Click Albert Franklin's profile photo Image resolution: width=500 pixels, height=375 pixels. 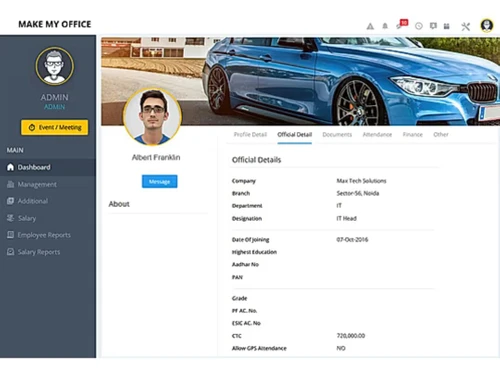pos(153,117)
